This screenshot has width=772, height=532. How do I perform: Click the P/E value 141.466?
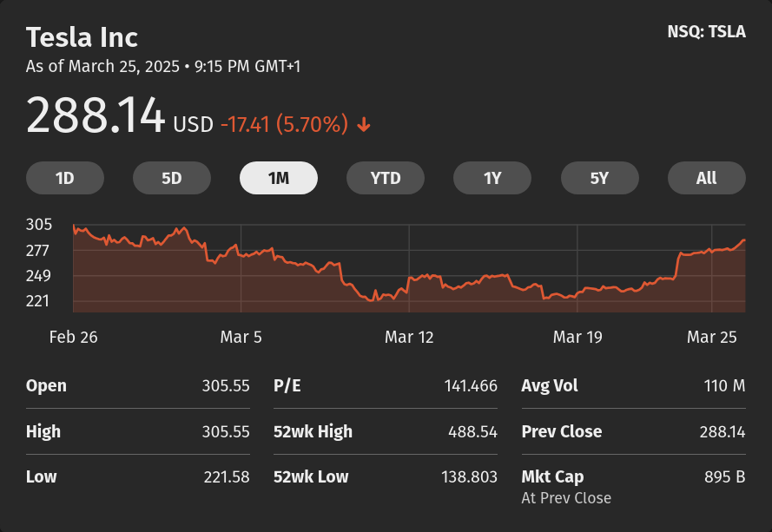(x=471, y=385)
